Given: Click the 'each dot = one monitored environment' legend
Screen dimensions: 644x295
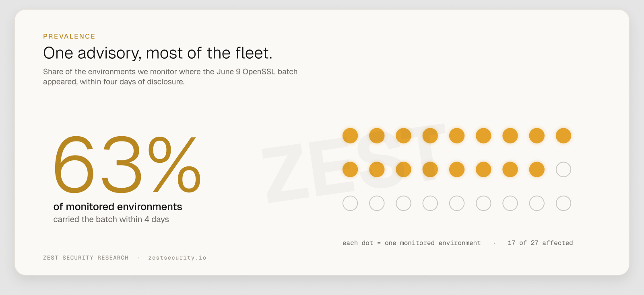Looking at the screenshot, I should [411, 243].
